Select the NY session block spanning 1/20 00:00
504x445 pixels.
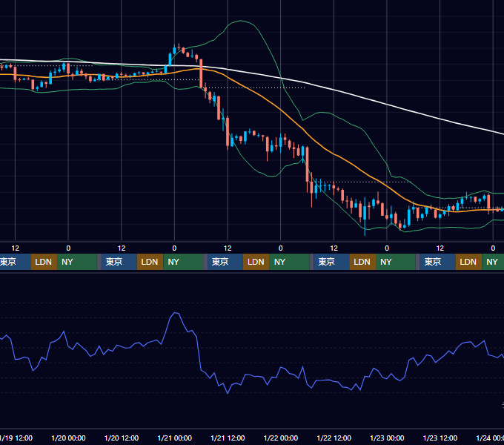click(77, 262)
